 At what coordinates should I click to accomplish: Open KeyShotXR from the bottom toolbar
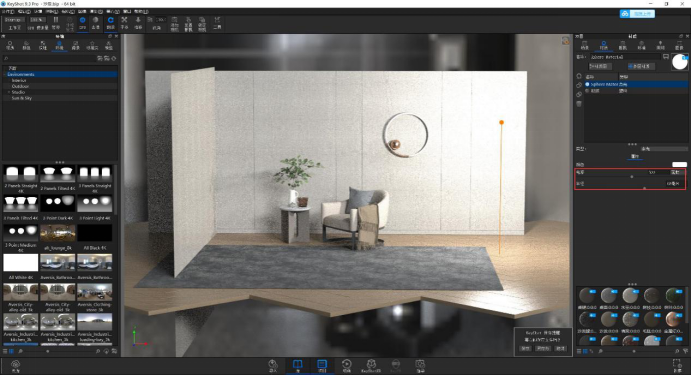(371, 364)
